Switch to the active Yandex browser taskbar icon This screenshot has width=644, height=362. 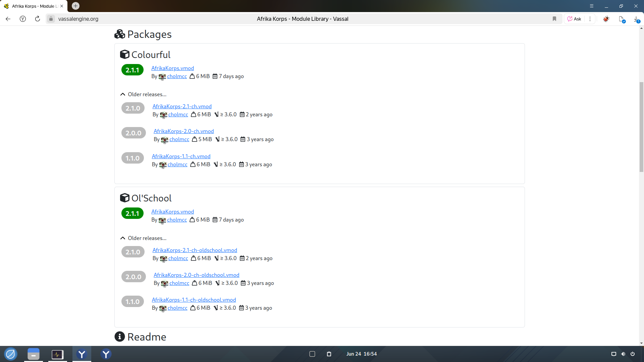coord(82,354)
